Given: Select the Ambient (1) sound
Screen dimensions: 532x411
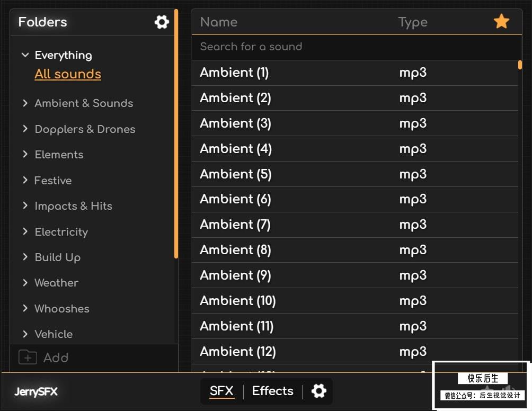Looking at the screenshot, I should click(355, 73).
